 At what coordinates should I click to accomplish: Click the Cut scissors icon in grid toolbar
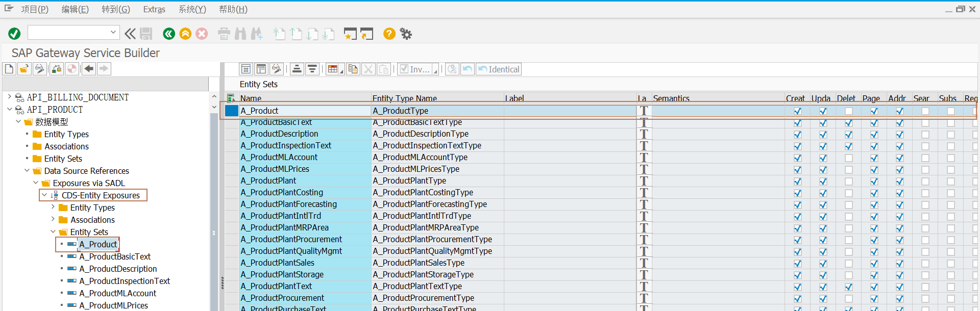coord(369,69)
